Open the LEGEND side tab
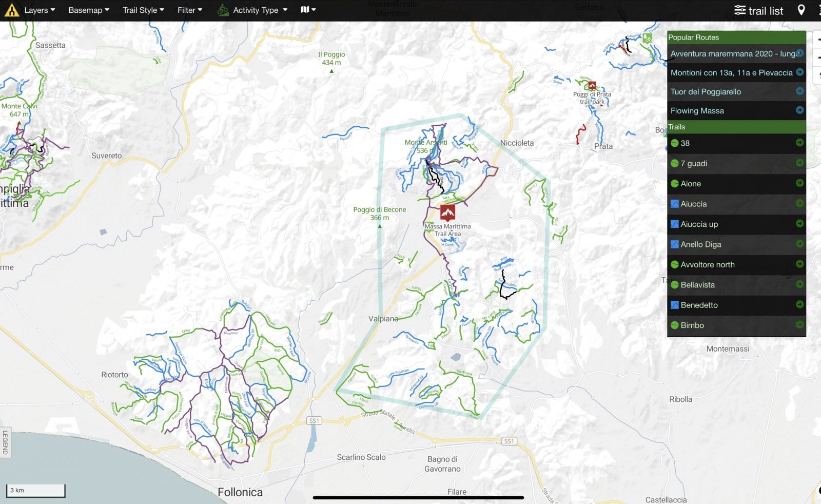The image size is (821, 504). tap(5, 442)
